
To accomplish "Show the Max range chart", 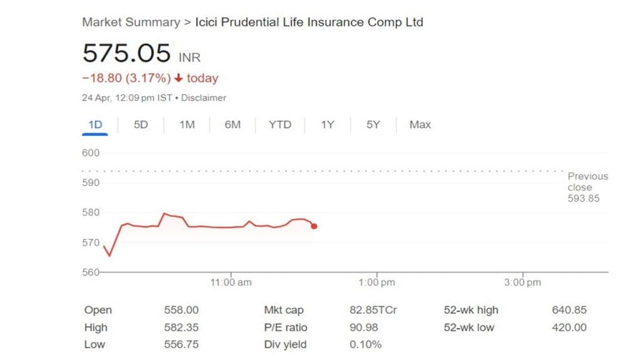I will (x=420, y=124).
